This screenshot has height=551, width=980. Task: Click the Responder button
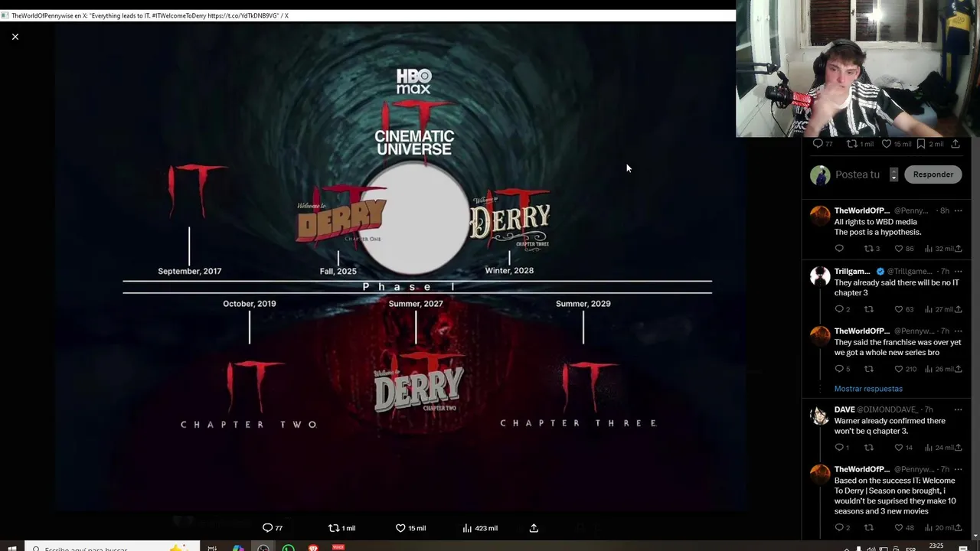pyautogui.click(x=933, y=174)
